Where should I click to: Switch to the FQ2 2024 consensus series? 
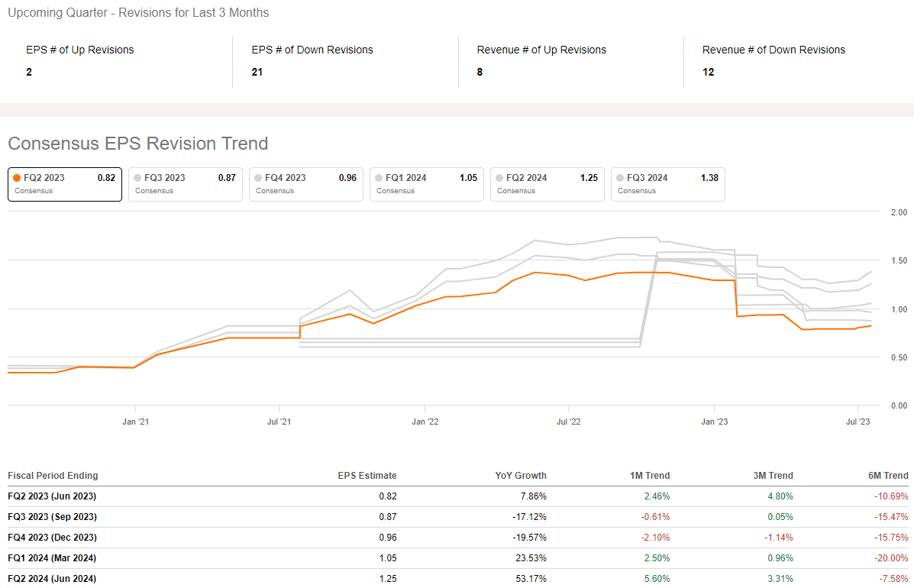coord(547,184)
